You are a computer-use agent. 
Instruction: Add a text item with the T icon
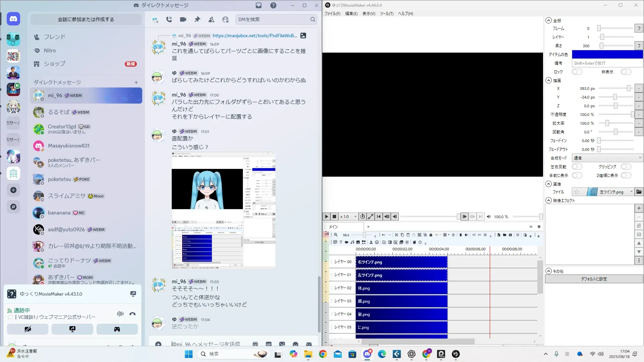tap(341, 242)
